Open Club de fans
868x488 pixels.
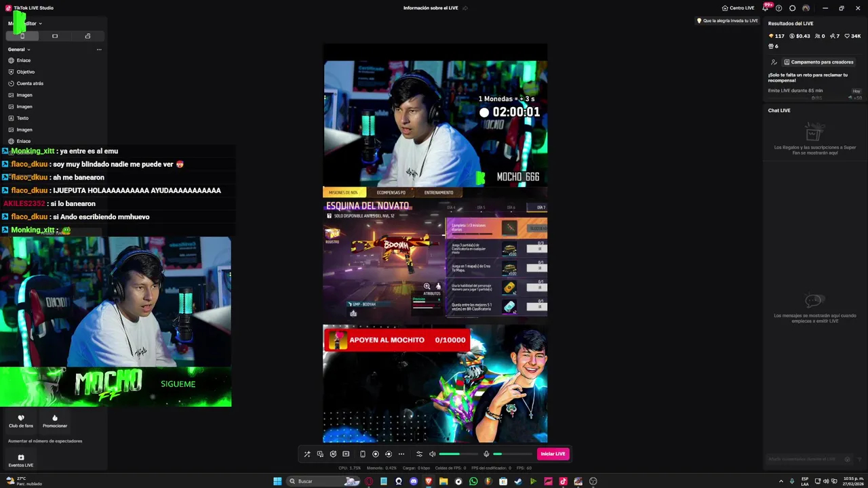(x=21, y=422)
